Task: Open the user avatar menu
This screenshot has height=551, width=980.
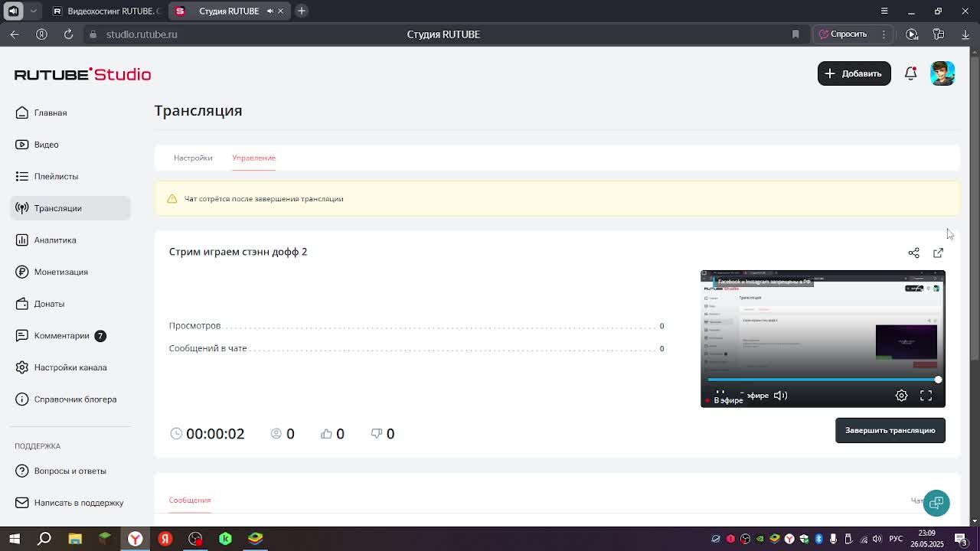Action: point(942,73)
